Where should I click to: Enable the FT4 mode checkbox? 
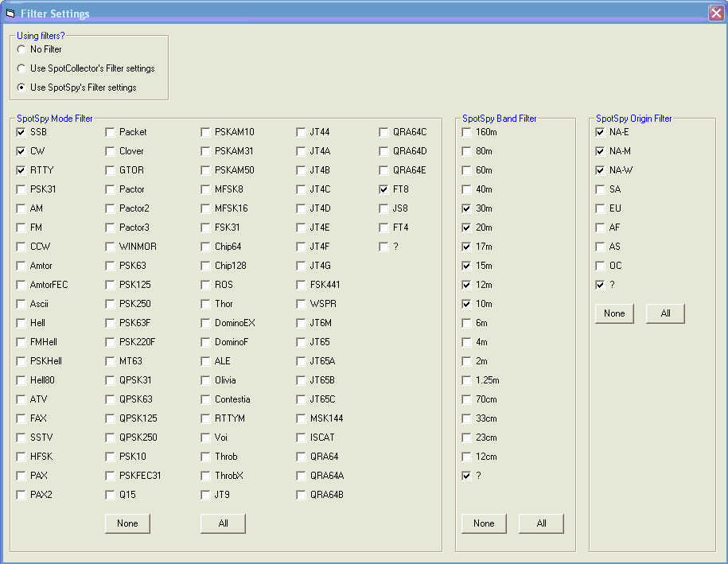(383, 228)
